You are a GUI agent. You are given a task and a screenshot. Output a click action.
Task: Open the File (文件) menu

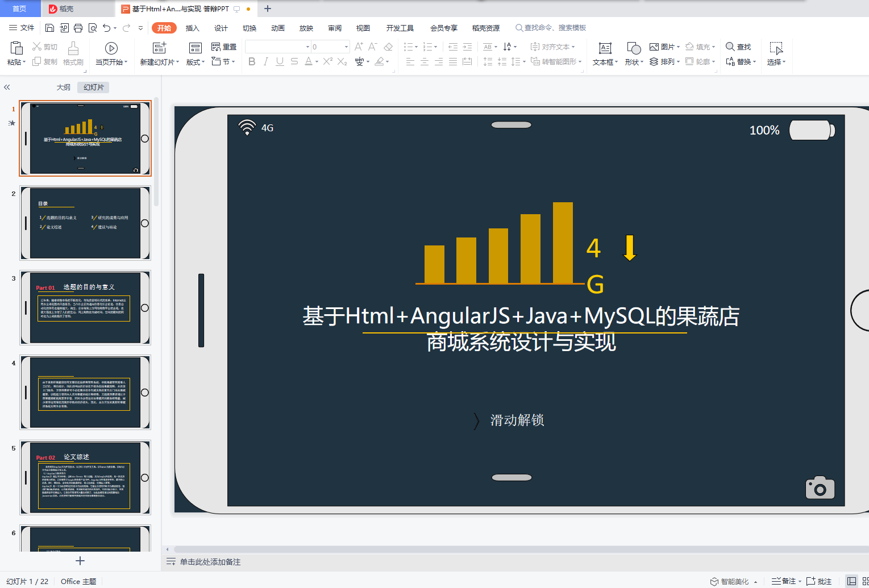[22, 28]
